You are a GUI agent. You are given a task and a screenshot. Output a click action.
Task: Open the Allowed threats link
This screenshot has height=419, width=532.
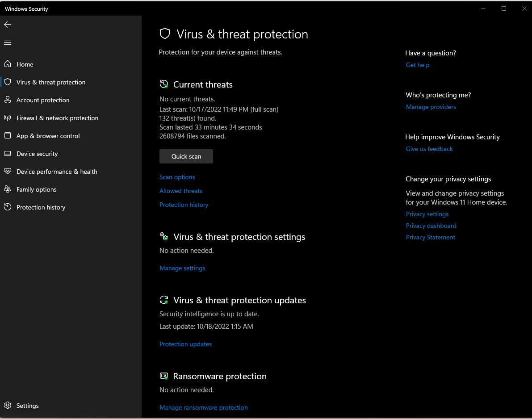[x=181, y=191]
